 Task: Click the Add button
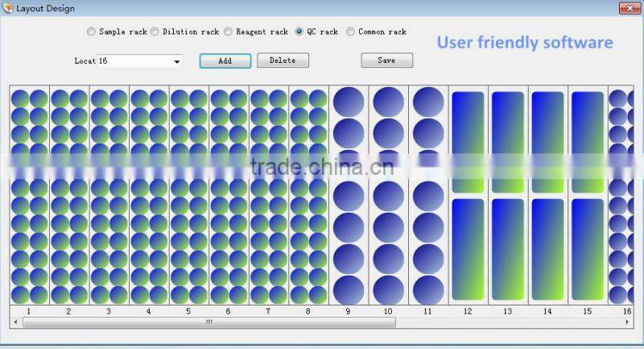point(225,60)
